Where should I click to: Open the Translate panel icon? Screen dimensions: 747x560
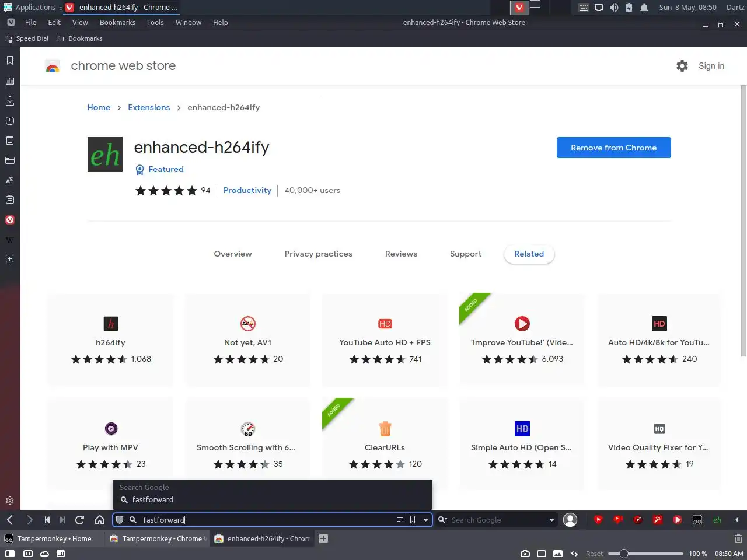(10, 180)
